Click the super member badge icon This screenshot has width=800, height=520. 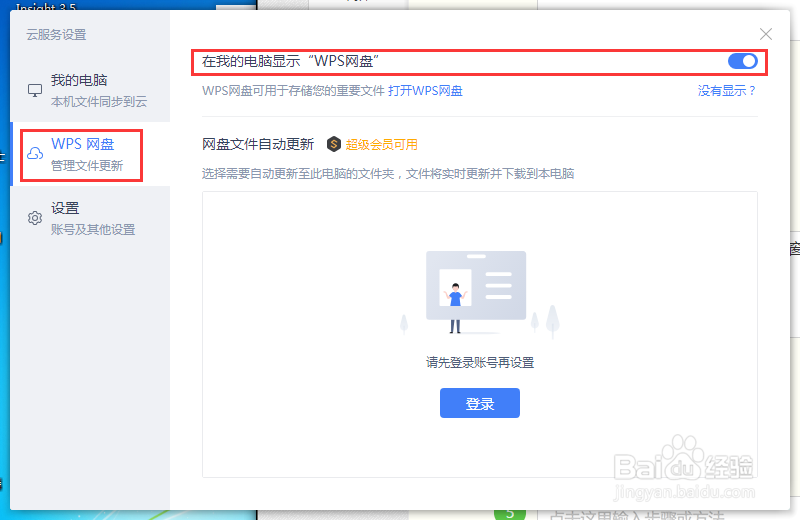tap(334, 144)
